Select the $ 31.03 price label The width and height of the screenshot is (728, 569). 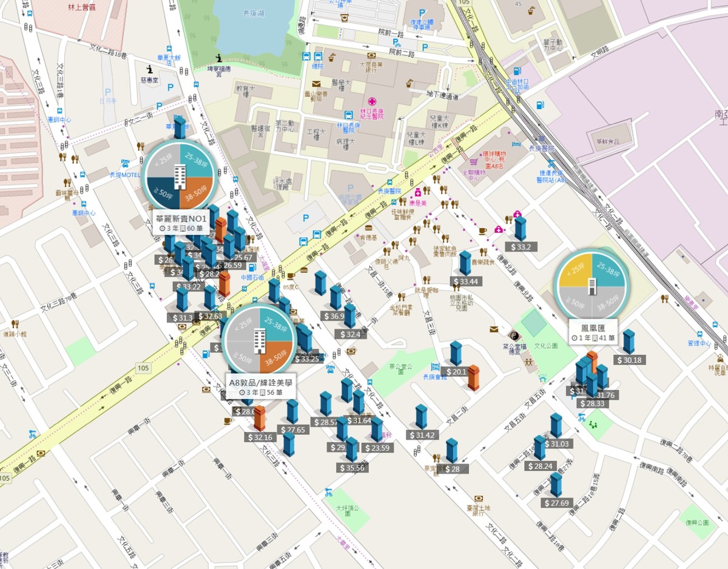point(557,444)
